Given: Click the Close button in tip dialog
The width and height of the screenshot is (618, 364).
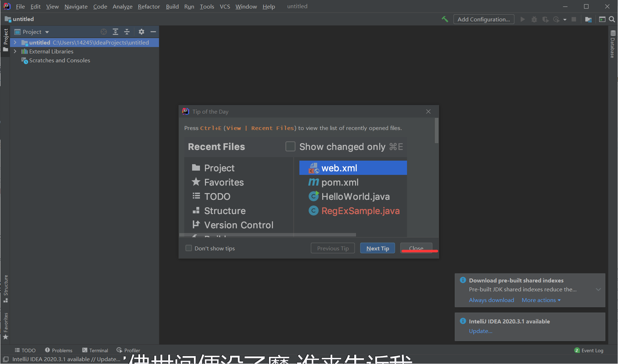Looking at the screenshot, I should click(416, 248).
